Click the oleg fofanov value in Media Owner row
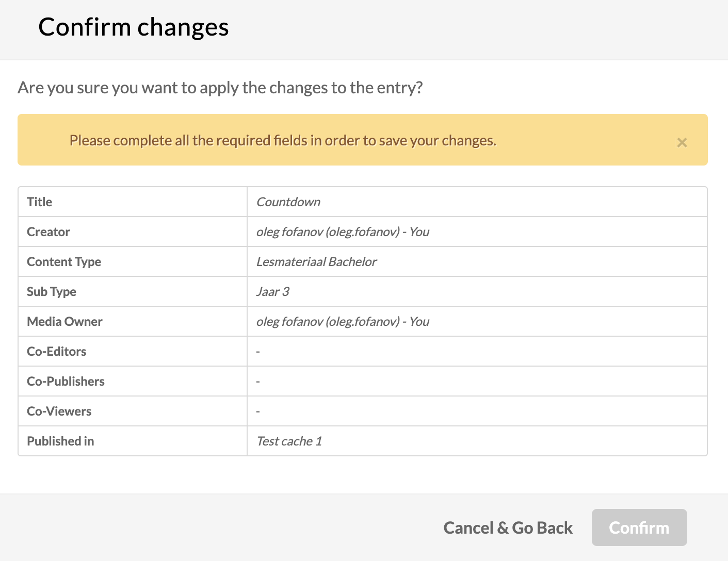Screen dimensions: 728x561 pos(343,322)
